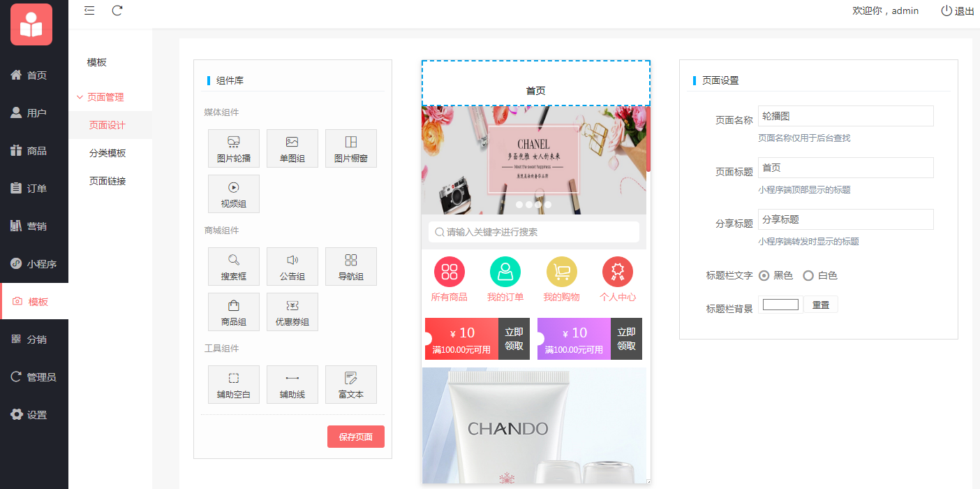This screenshot has width=980, height=489.
Task: Click 立即领取 on the purple coupon
Action: (x=626, y=339)
